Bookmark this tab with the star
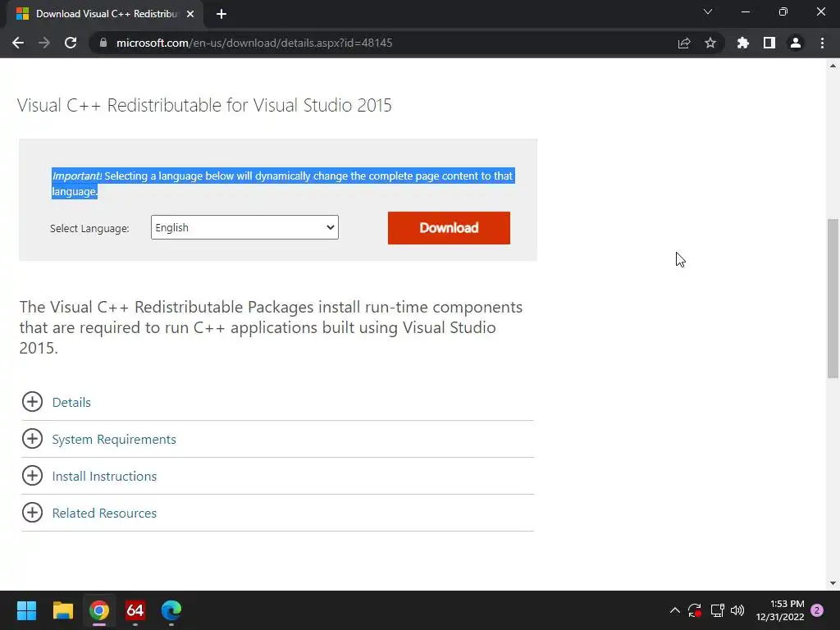The width and height of the screenshot is (840, 630). 710,43
